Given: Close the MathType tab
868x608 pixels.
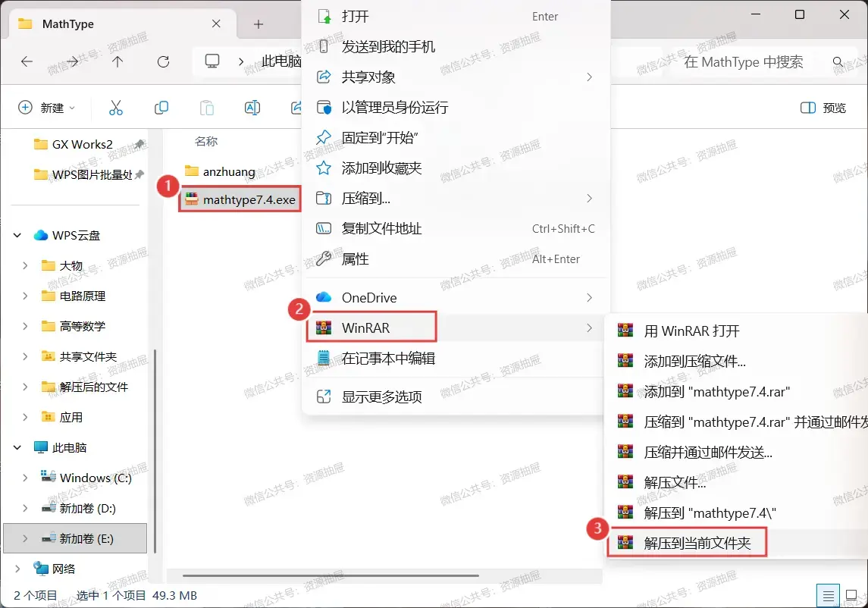Looking at the screenshot, I should [216, 24].
